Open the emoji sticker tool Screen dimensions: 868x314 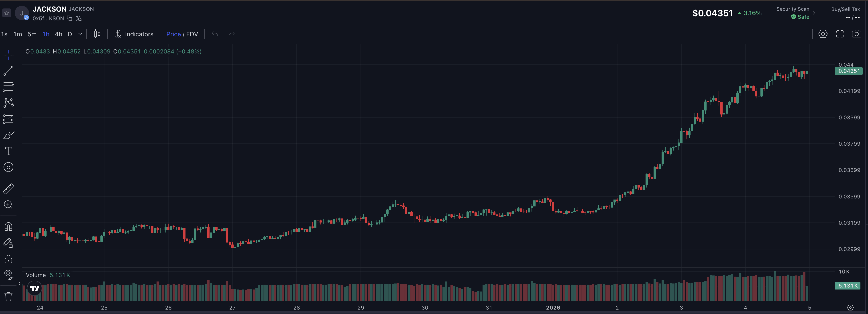(x=8, y=167)
